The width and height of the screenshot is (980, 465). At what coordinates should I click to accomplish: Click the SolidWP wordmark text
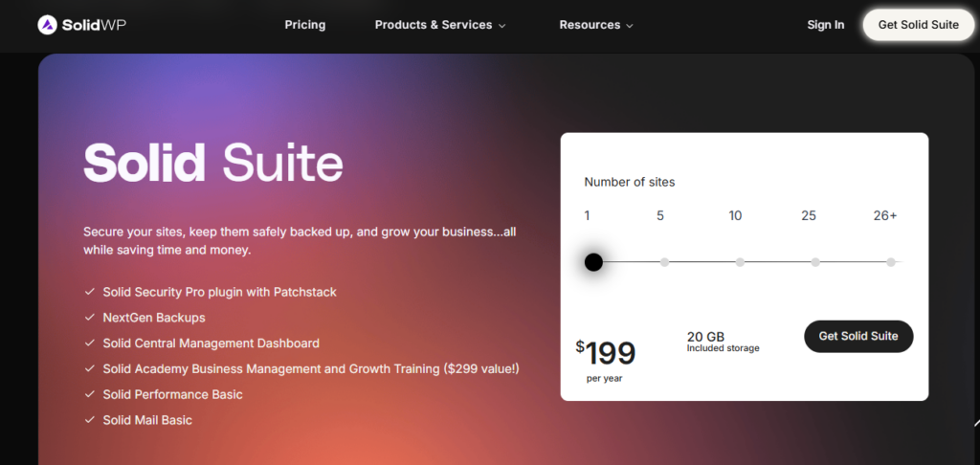tap(96, 25)
